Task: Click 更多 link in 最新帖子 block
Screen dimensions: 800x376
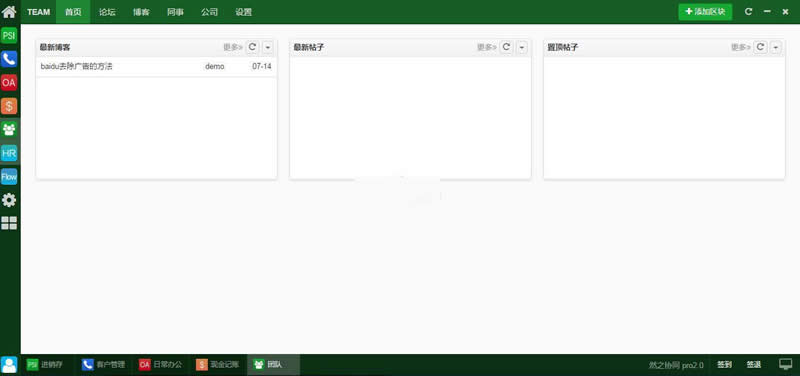Action: click(487, 47)
